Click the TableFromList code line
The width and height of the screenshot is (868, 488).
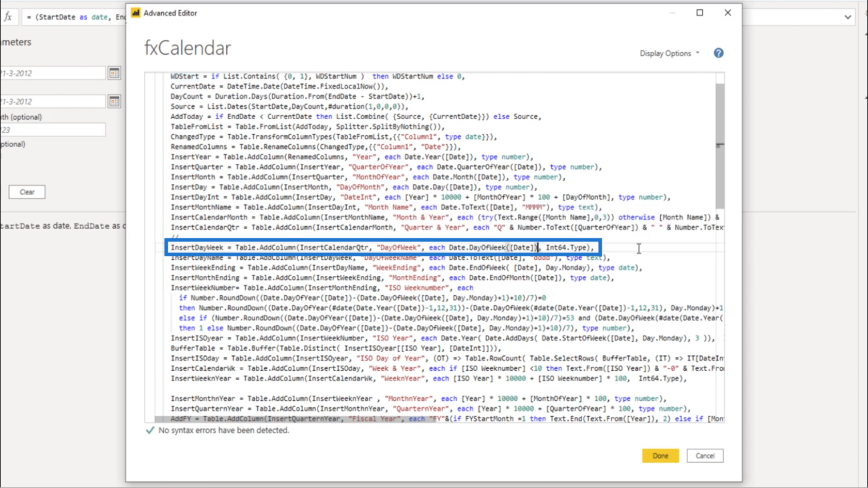point(307,127)
